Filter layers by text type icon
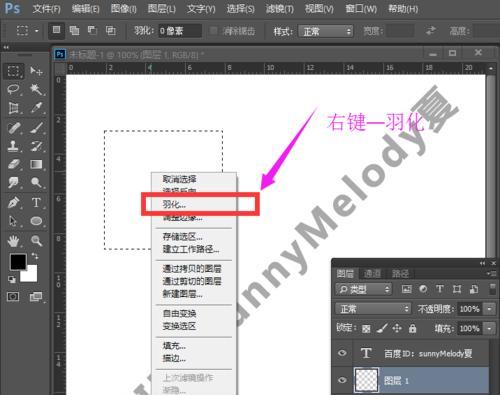The image size is (500, 395). coord(440,289)
